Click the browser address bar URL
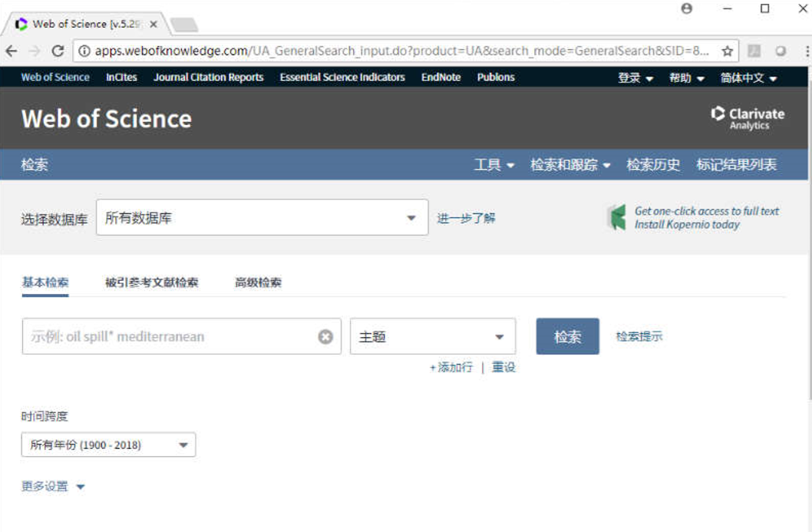The width and height of the screenshot is (812, 532). click(x=401, y=51)
